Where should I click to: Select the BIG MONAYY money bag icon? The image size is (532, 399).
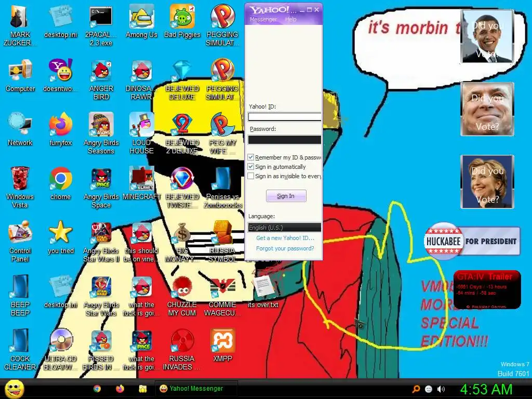tap(182, 241)
